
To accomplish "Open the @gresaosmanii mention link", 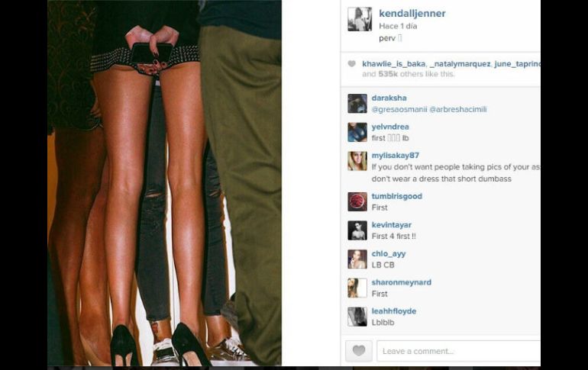I will 399,109.
